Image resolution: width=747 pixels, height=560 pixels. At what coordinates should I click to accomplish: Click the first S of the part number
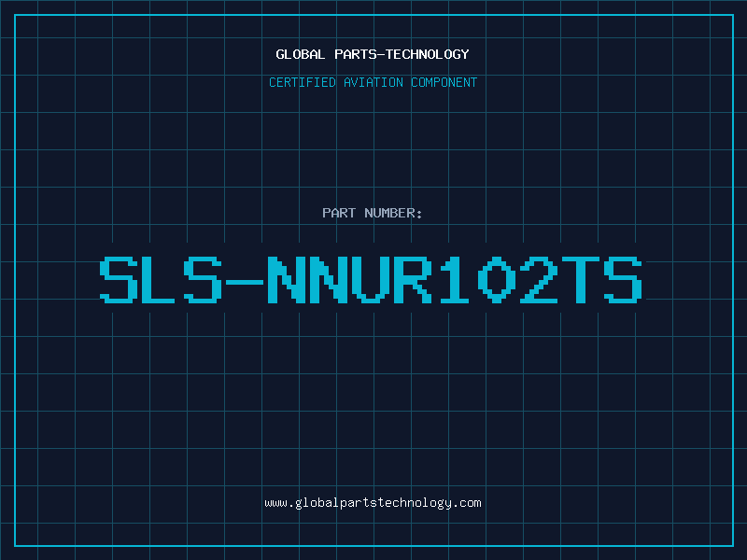[x=119, y=279]
